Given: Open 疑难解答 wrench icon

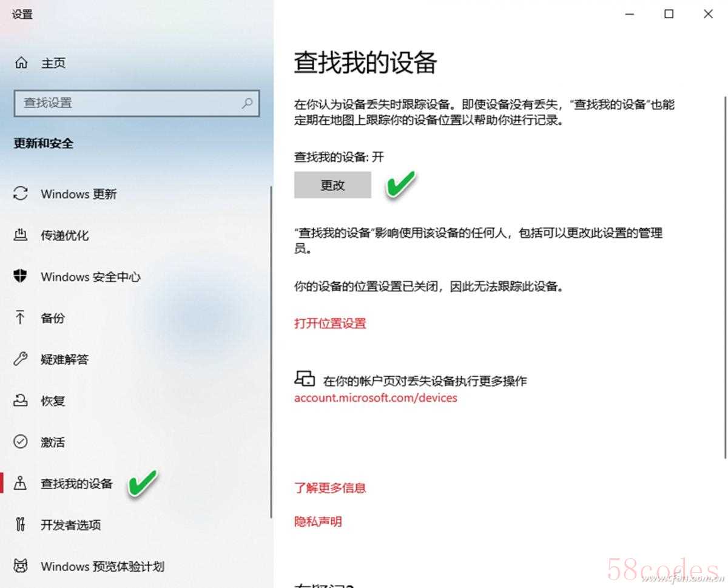Looking at the screenshot, I should [x=21, y=359].
